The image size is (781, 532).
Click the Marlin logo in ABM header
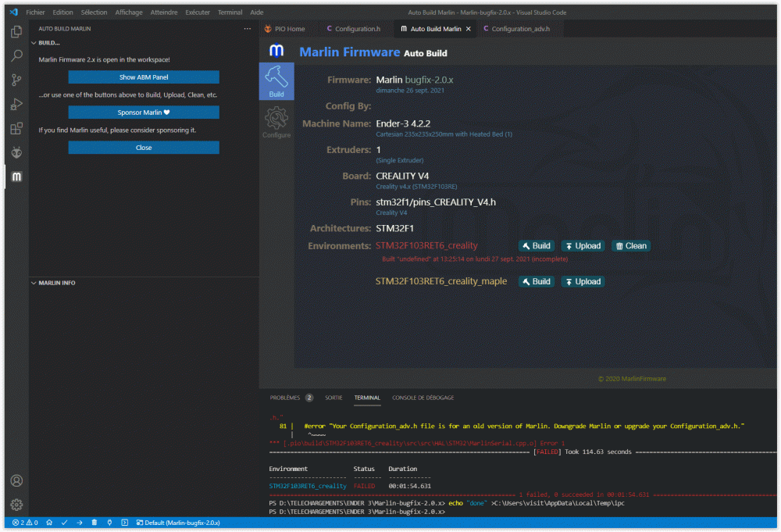pos(276,50)
